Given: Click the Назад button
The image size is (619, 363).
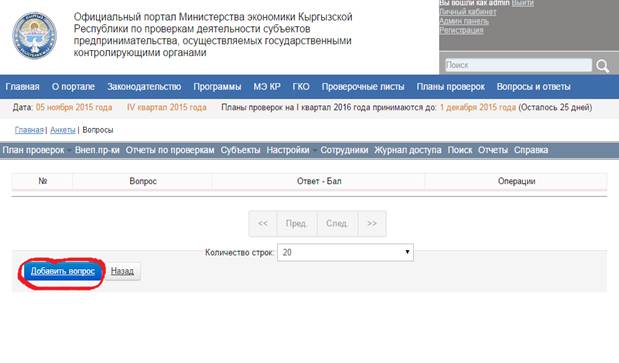Looking at the screenshot, I should coord(122,271).
